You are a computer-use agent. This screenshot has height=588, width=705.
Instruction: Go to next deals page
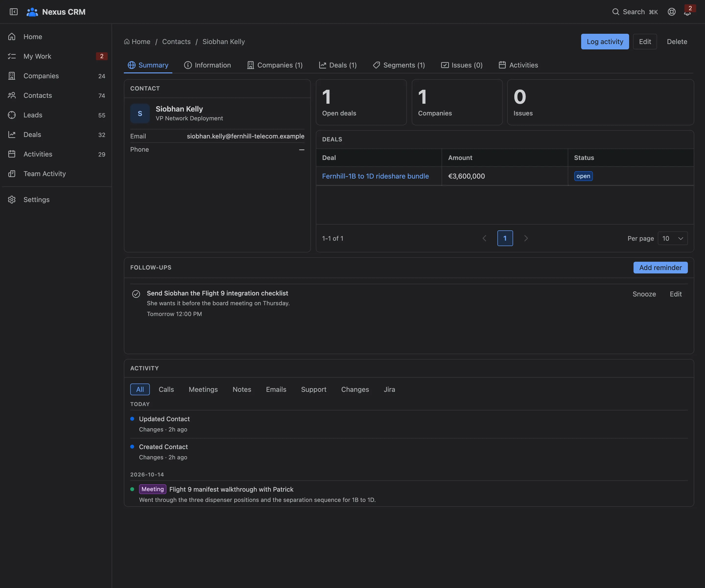point(526,238)
